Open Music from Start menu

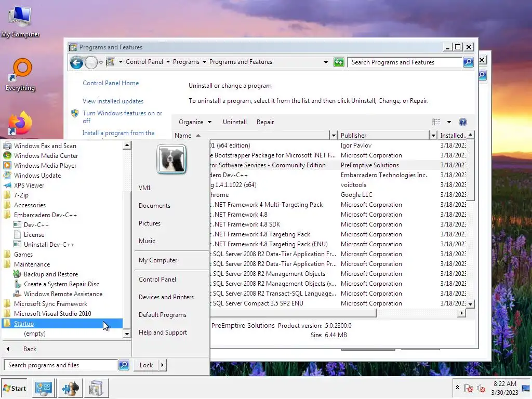[x=147, y=241]
